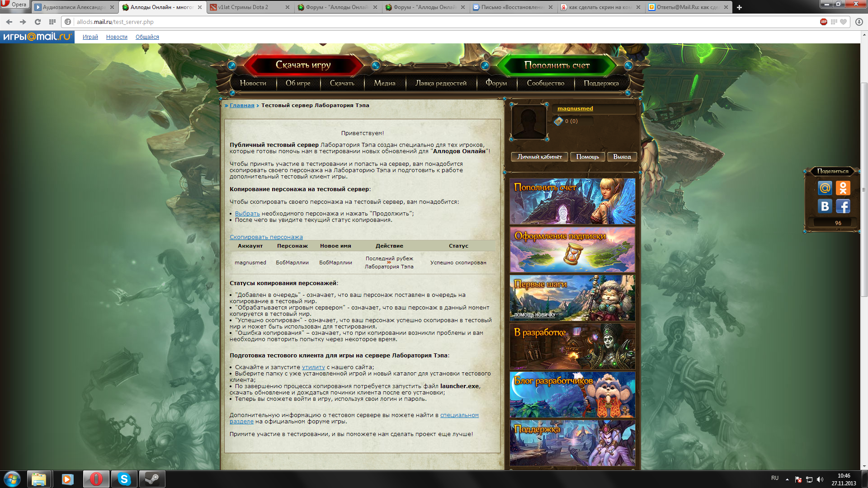This screenshot has width=868, height=488.
Task: Open the Оформление подписки banner
Action: point(572,249)
